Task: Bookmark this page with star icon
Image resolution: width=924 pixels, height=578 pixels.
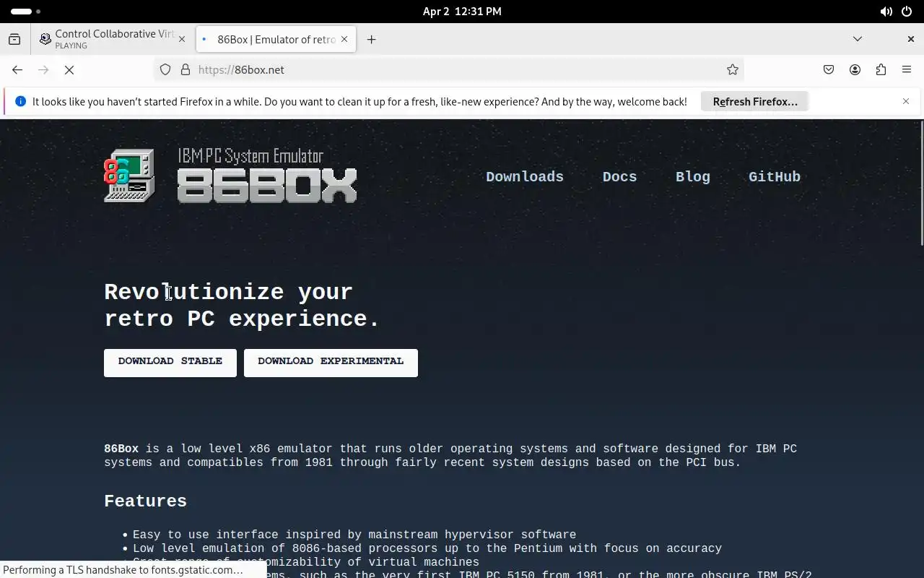Action: pos(733,69)
